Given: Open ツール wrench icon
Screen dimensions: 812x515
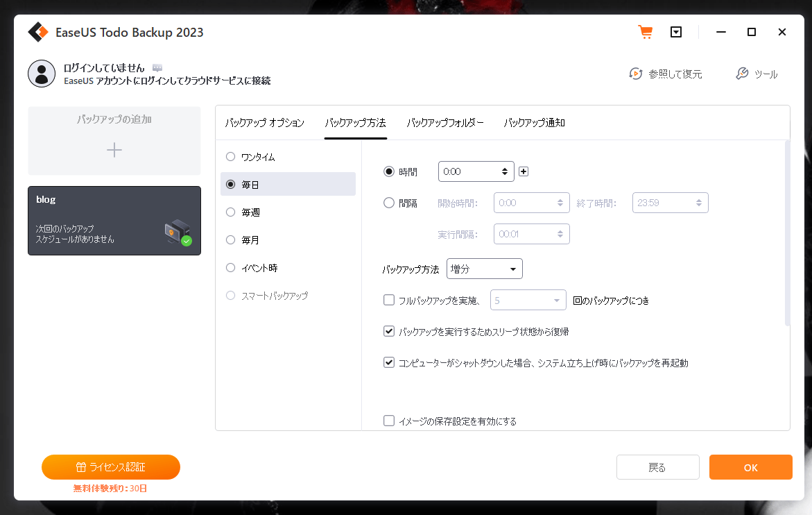Looking at the screenshot, I should [742, 74].
